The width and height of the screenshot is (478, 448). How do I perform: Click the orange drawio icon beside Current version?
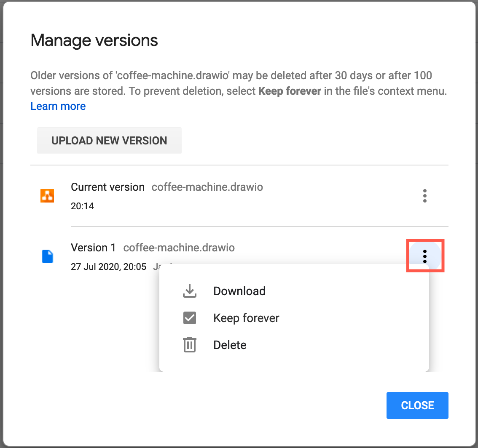pos(47,195)
